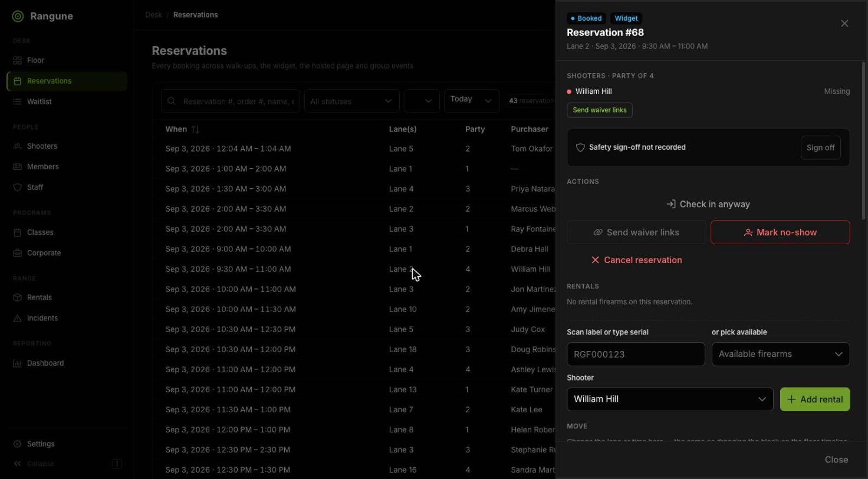Click the Close button at panel bottom
868x479 pixels.
[x=836, y=460]
